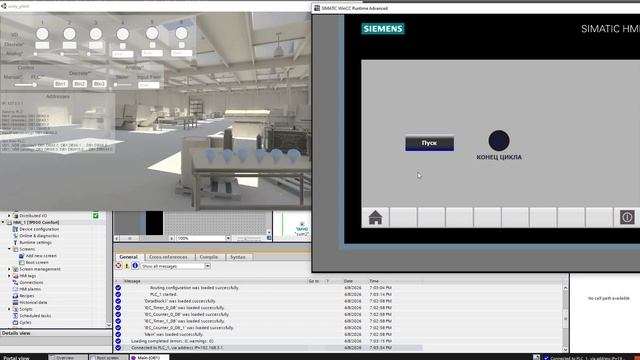Click the Input Field box in Unity
The image size is (640, 360).
[x=149, y=85]
